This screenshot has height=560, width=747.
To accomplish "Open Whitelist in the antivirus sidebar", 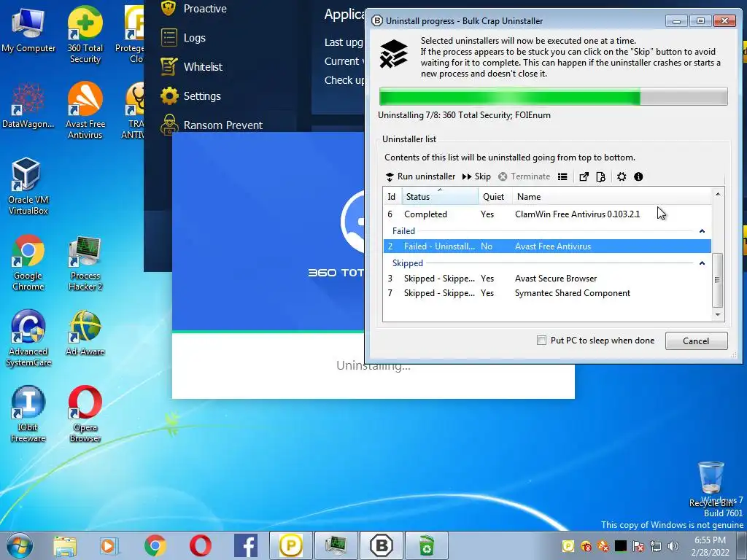I will click(203, 66).
